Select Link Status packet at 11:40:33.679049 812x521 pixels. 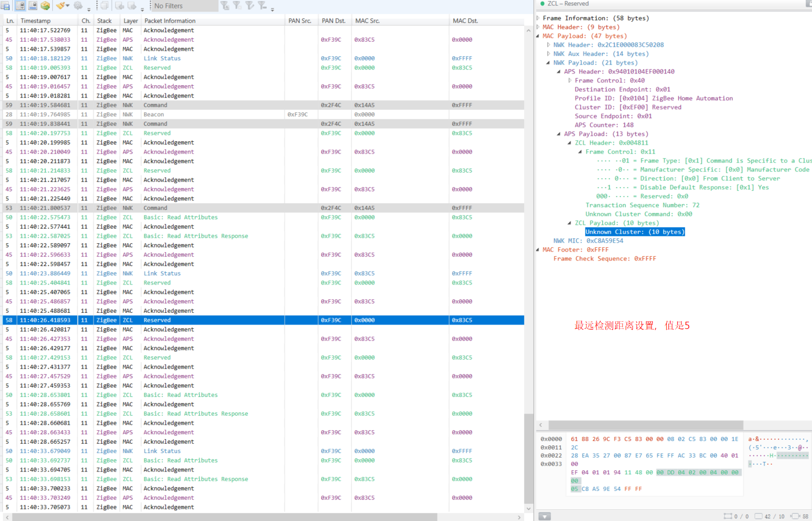point(263,451)
